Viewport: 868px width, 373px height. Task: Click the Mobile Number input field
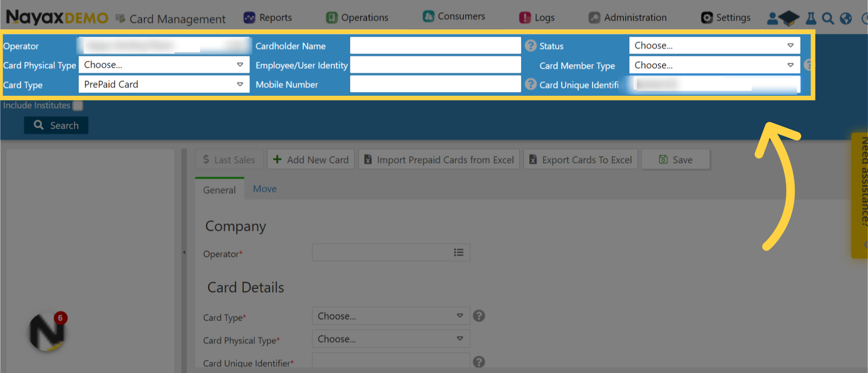click(435, 84)
